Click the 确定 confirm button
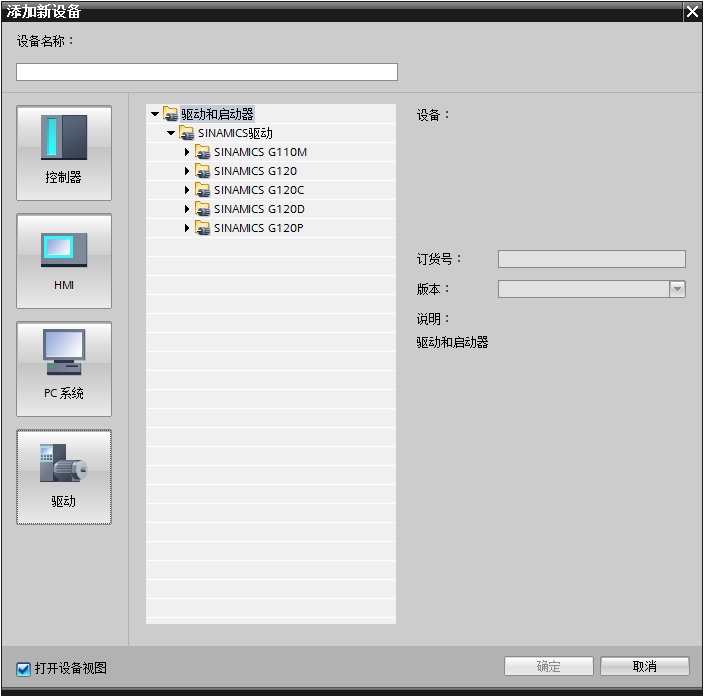The image size is (704, 697). coord(549,666)
